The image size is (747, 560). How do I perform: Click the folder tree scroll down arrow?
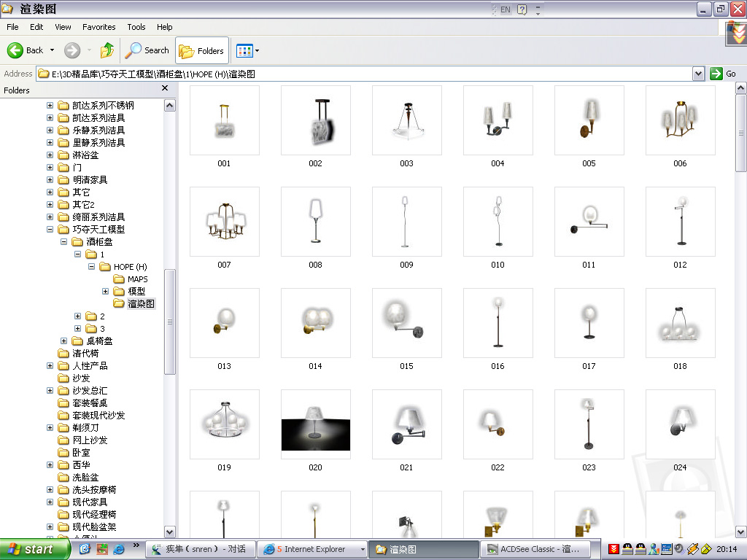click(x=170, y=532)
